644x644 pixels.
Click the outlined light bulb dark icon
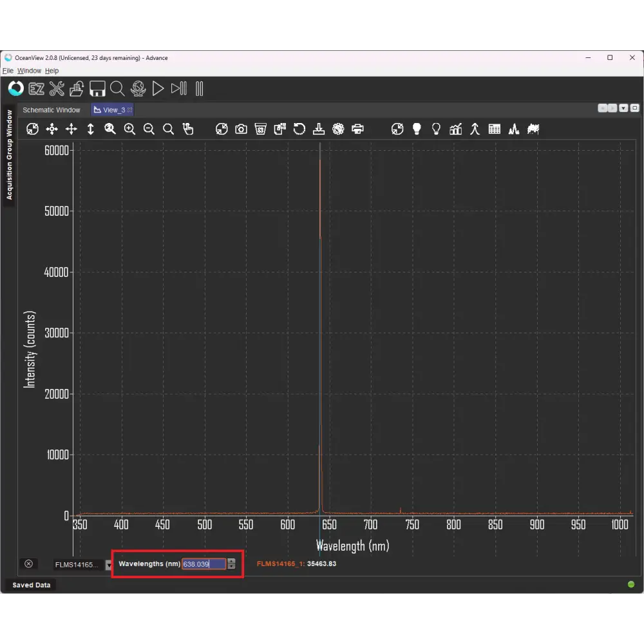(x=436, y=129)
